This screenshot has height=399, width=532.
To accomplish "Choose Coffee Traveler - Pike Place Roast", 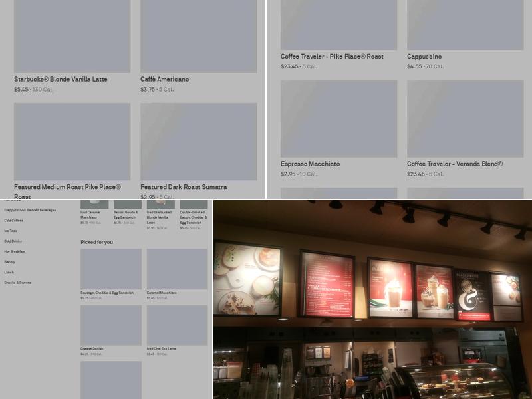I will (x=338, y=25).
